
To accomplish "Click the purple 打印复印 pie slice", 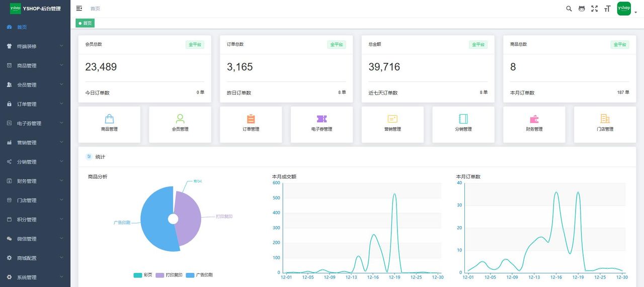I will click(189, 219).
